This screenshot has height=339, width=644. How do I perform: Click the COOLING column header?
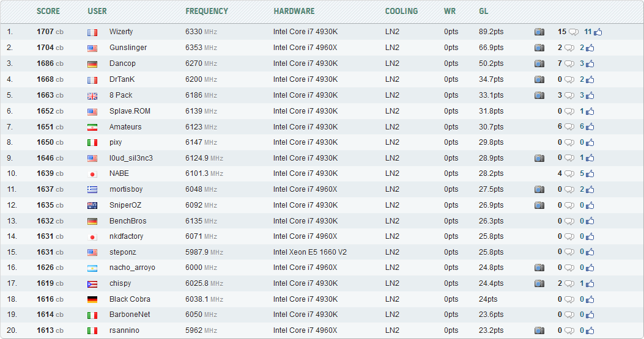point(401,11)
